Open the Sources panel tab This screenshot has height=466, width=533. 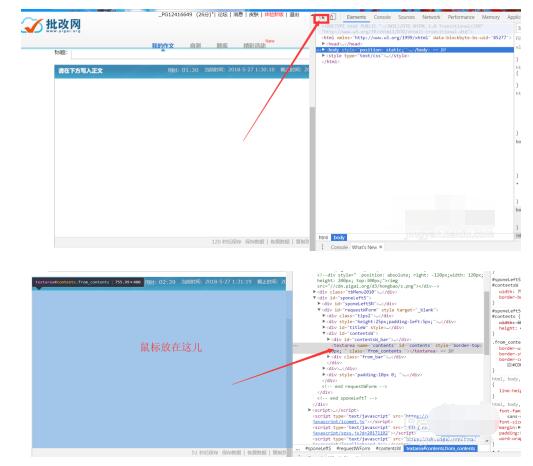pyautogui.click(x=407, y=17)
